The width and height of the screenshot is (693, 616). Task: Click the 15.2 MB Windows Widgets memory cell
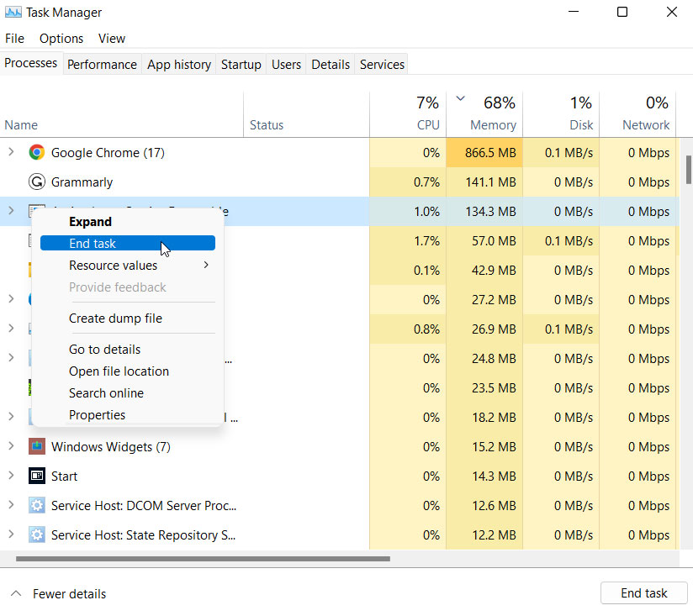tap(484, 446)
